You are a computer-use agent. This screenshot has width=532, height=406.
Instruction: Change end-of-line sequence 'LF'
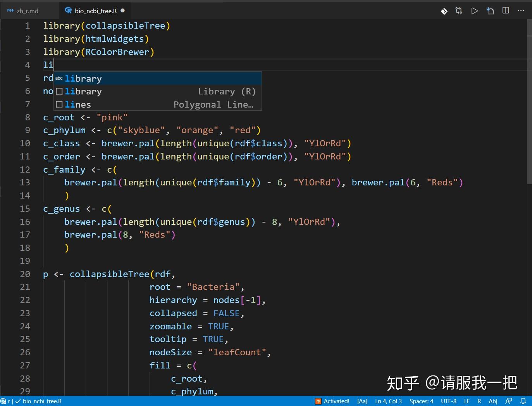pyautogui.click(x=467, y=401)
